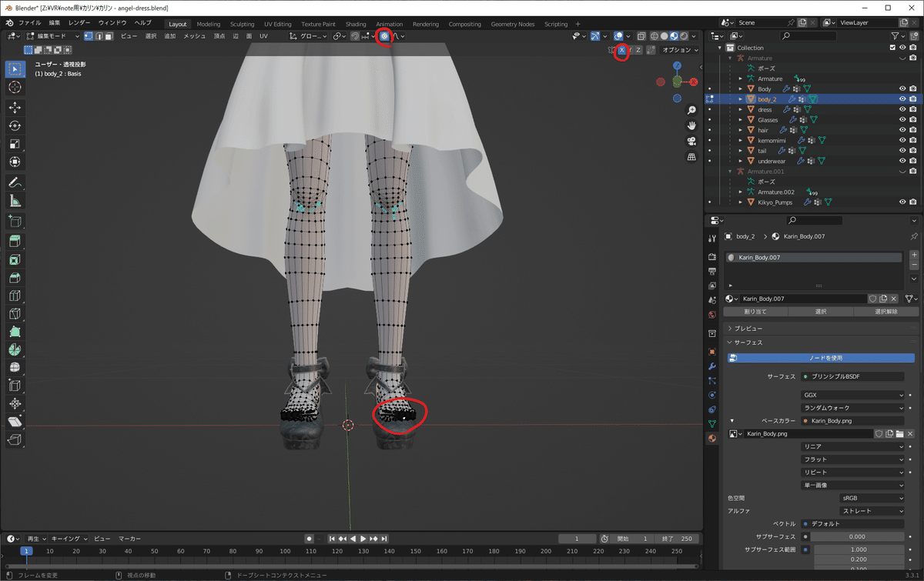The image size is (924, 581).
Task: Click red X axis on navigation gizmo
Action: [694, 81]
